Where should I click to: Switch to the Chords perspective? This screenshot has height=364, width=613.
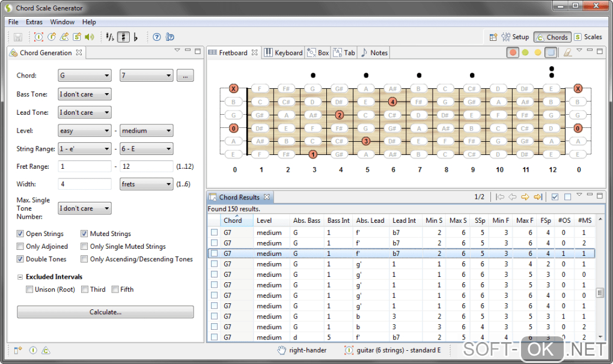(552, 37)
